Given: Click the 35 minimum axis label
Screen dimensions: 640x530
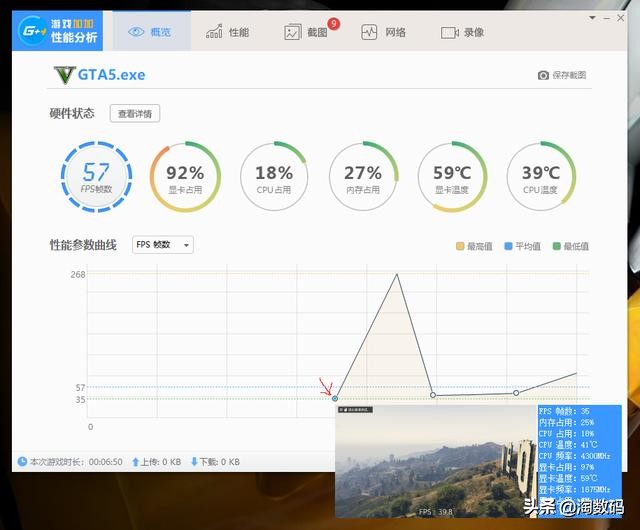Looking at the screenshot, I should pyautogui.click(x=81, y=399).
